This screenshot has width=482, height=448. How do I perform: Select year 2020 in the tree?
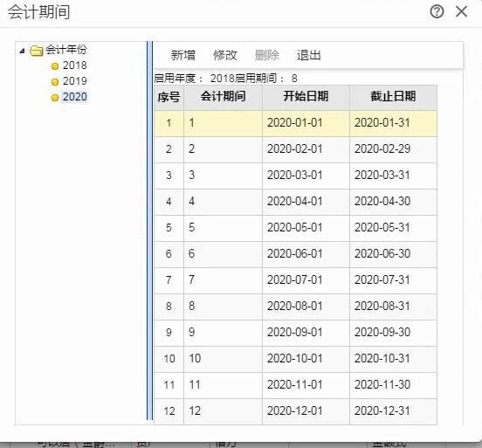tap(75, 97)
